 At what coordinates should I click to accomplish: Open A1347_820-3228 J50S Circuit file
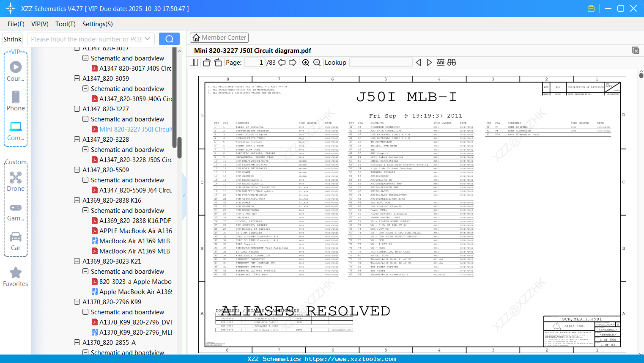[132, 160]
